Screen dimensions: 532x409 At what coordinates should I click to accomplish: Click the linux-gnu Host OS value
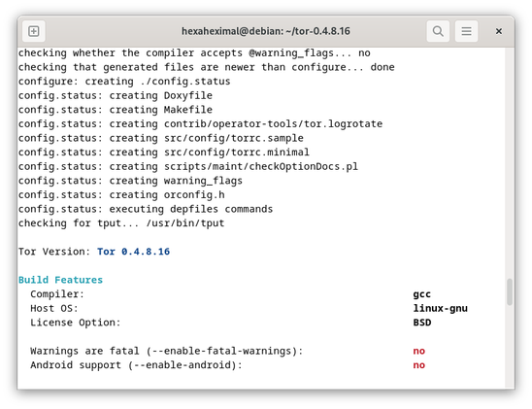coord(440,308)
